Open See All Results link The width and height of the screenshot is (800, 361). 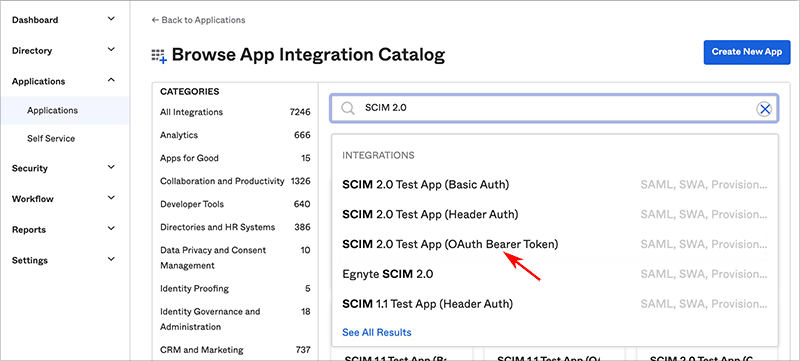tap(377, 332)
